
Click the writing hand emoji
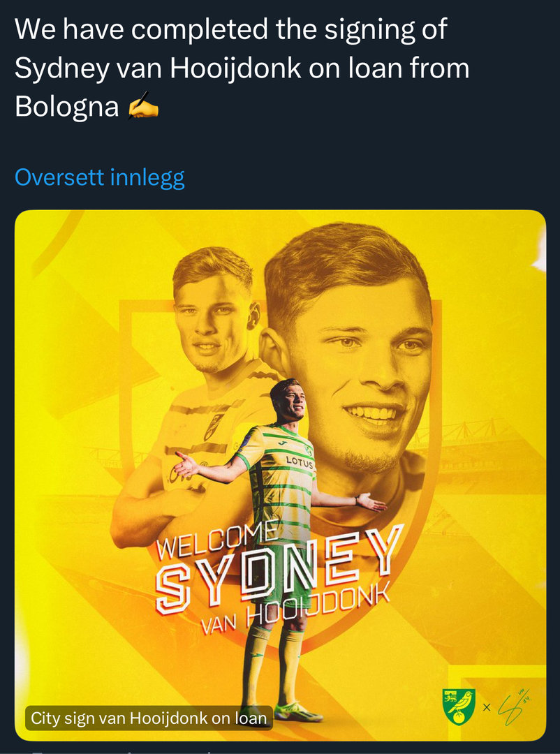click(x=143, y=107)
